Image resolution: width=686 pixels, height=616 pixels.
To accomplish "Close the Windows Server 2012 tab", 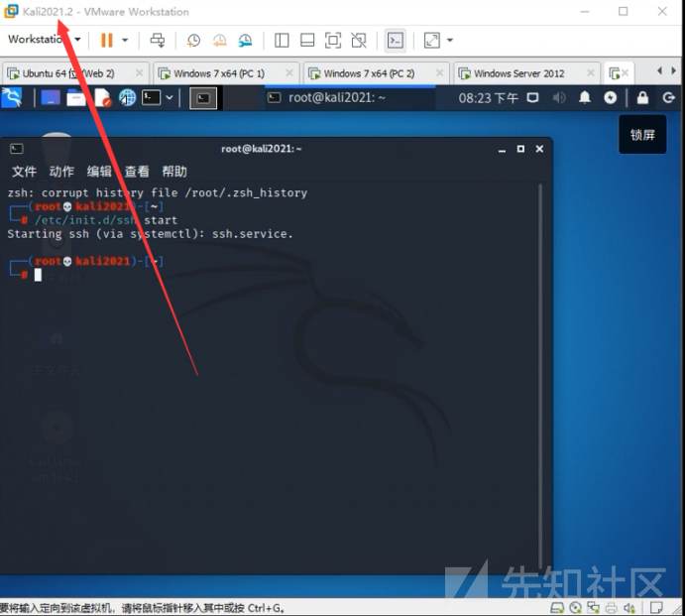I will click(591, 73).
